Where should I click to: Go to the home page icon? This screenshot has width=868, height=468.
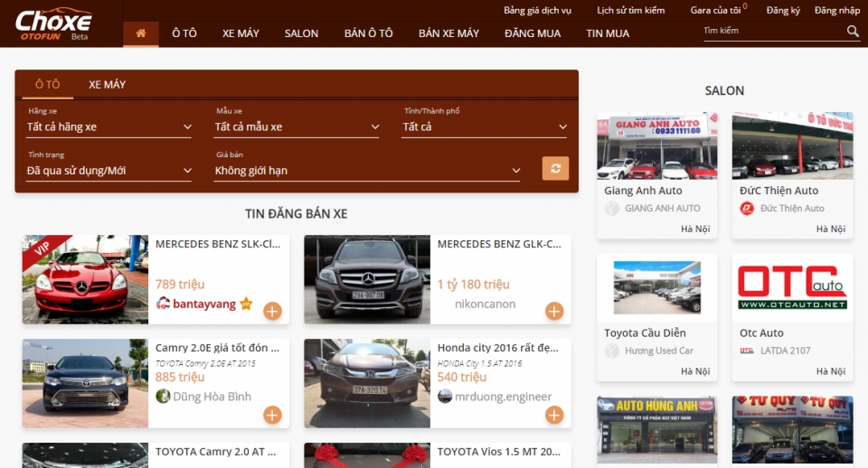[141, 33]
